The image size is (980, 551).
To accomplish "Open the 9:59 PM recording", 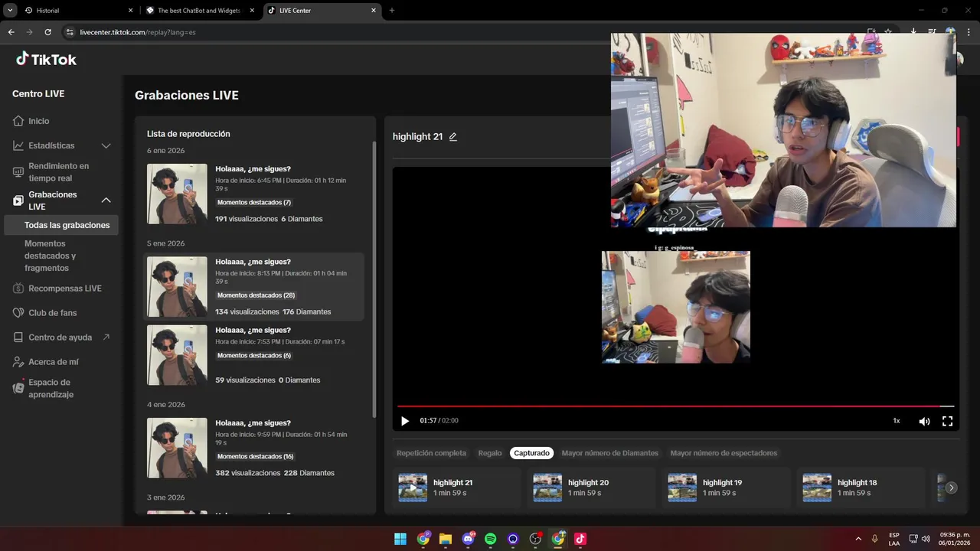I will 253,448.
